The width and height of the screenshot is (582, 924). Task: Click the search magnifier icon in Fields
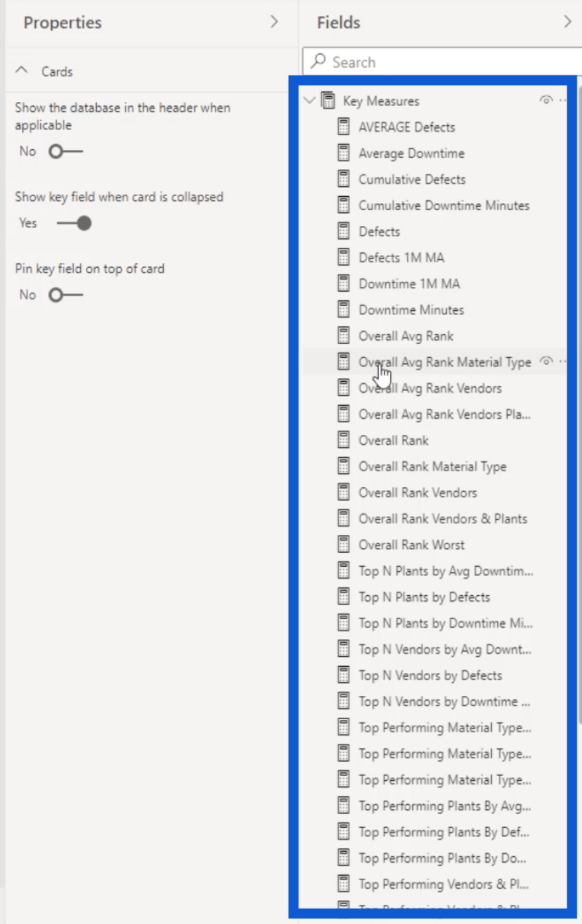click(319, 62)
